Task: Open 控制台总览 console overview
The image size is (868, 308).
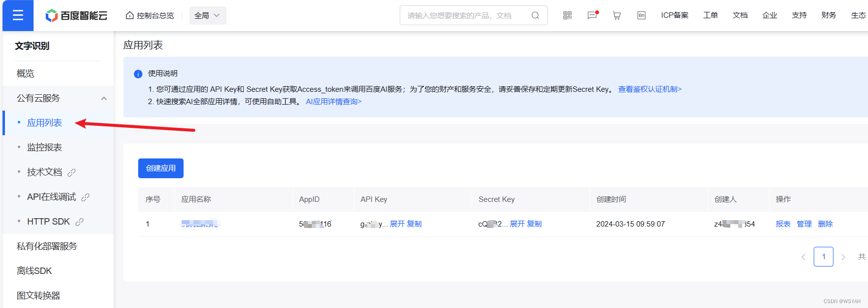Action: (155, 15)
